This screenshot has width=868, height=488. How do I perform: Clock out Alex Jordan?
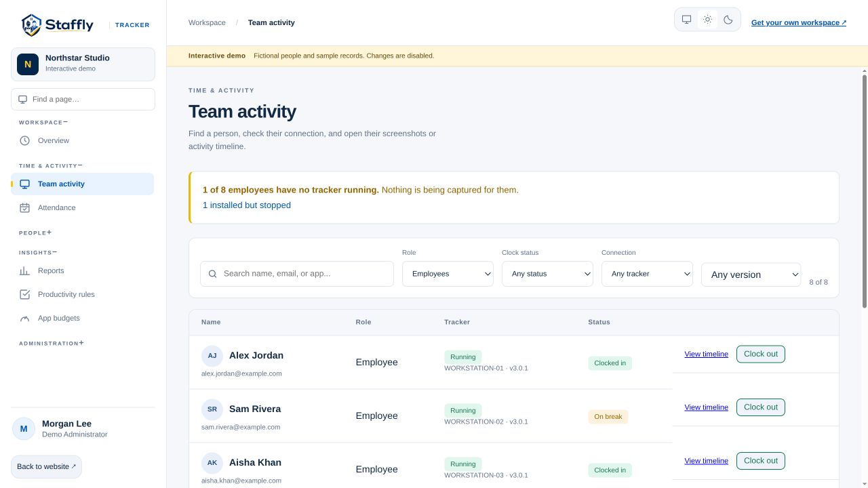tap(761, 354)
